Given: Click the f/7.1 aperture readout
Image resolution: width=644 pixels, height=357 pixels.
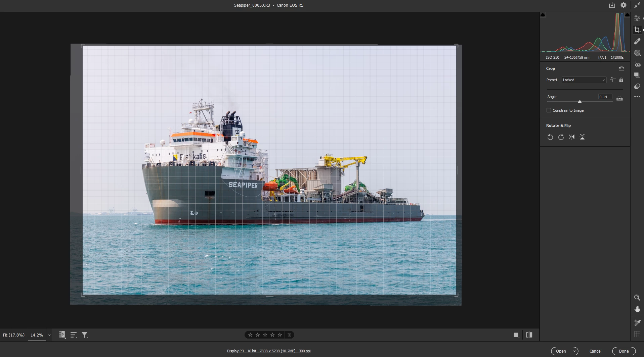Looking at the screenshot, I should point(602,57).
